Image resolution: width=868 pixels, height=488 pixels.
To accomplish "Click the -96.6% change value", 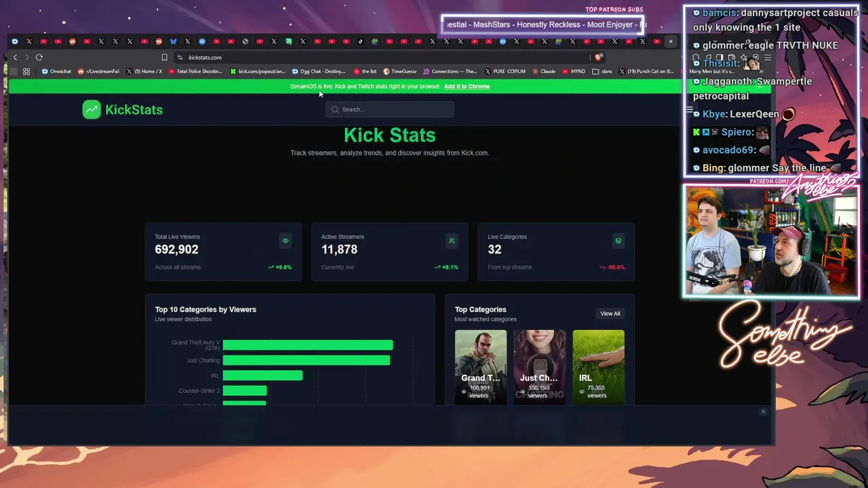I will [612, 267].
